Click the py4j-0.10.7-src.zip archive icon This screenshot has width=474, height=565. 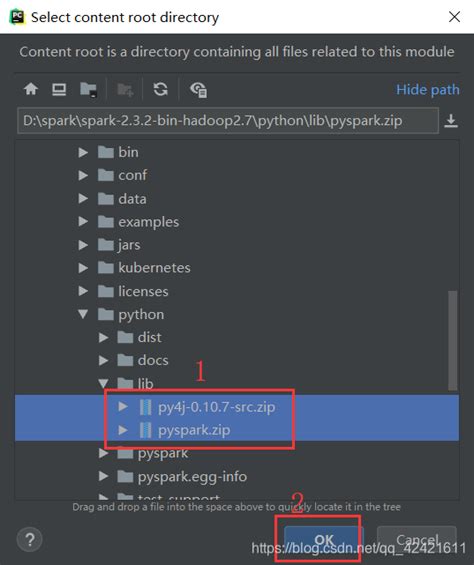click(x=145, y=407)
